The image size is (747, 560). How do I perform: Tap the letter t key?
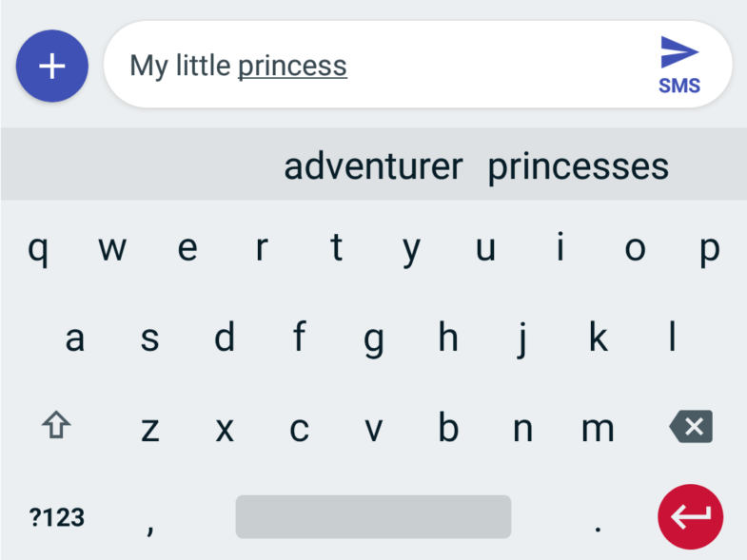(x=336, y=246)
